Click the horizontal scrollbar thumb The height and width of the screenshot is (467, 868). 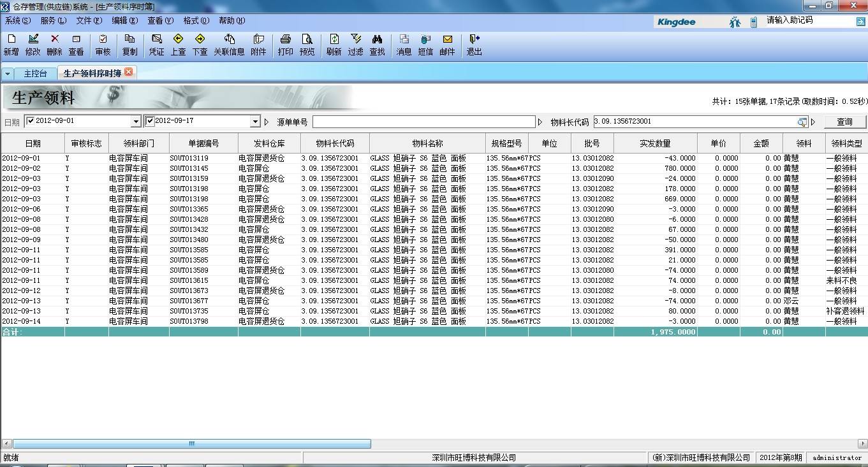pos(191,443)
